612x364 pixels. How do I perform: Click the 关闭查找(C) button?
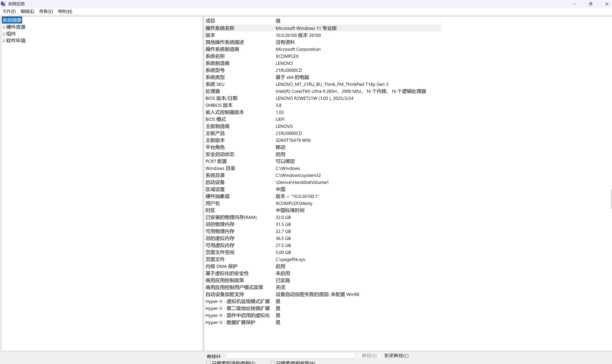tap(396, 355)
